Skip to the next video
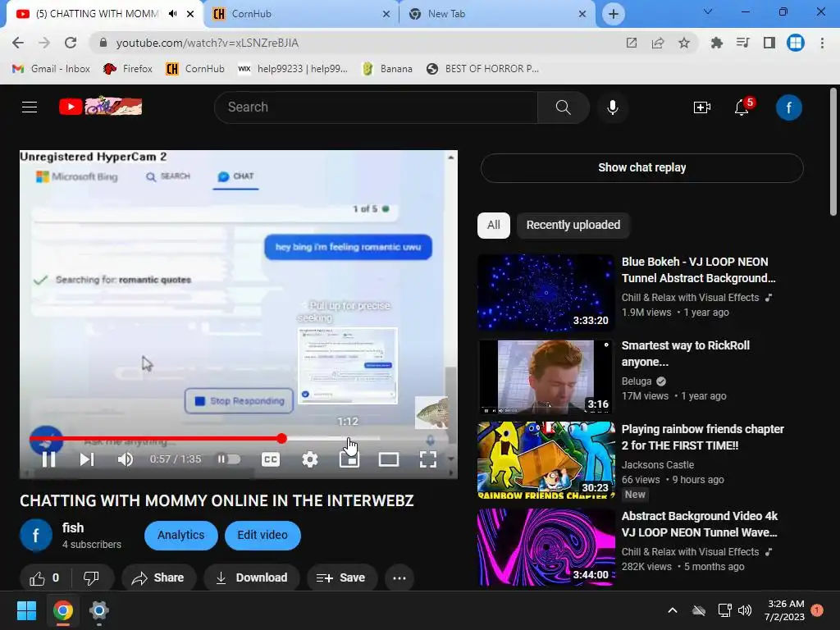Viewport: 840px width, 630px height. pyautogui.click(x=87, y=459)
